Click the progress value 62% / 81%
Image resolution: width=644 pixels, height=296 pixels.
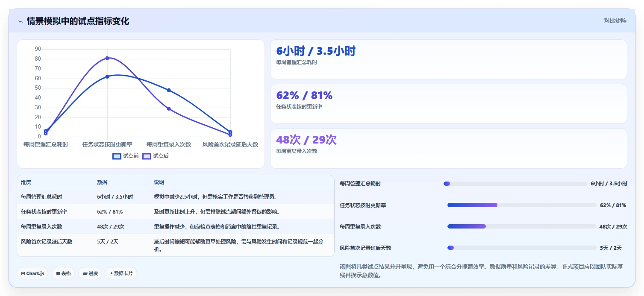click(x=613, y=205)
